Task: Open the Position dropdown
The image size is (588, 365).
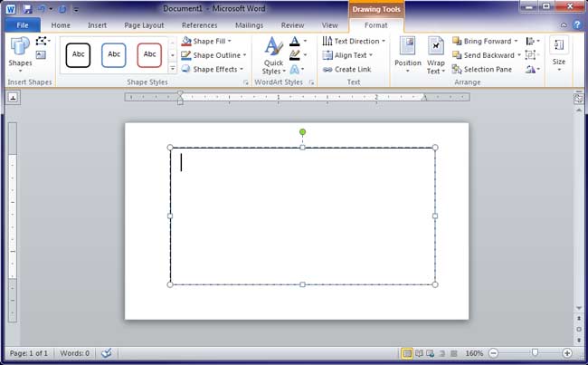Action: pyautogui.click(x=408, y=55)
